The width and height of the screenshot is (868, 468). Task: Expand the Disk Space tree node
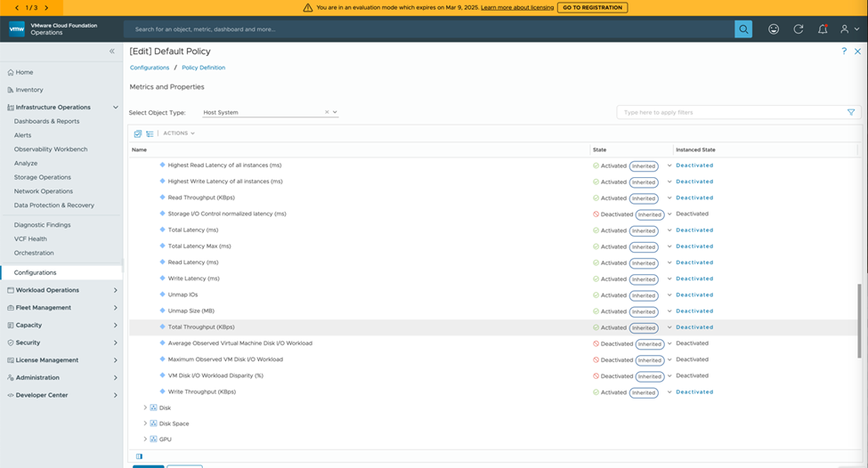click(x=145, y=424)
